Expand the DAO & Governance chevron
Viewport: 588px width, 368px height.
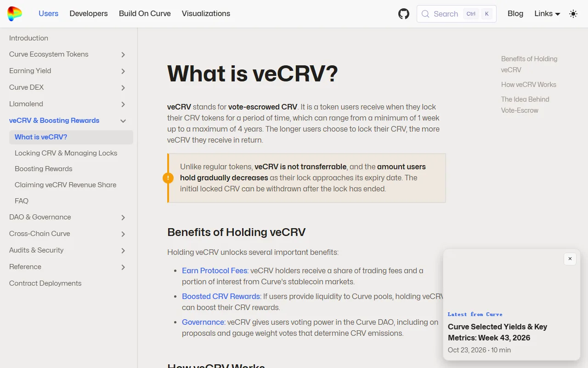point(123,218)
